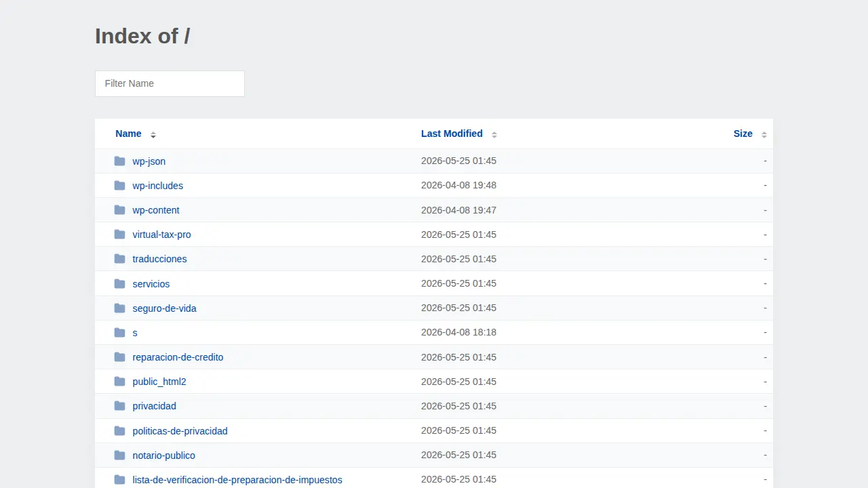
Task: Click the folder icon beside wp-content
Action: pos(120,210)
